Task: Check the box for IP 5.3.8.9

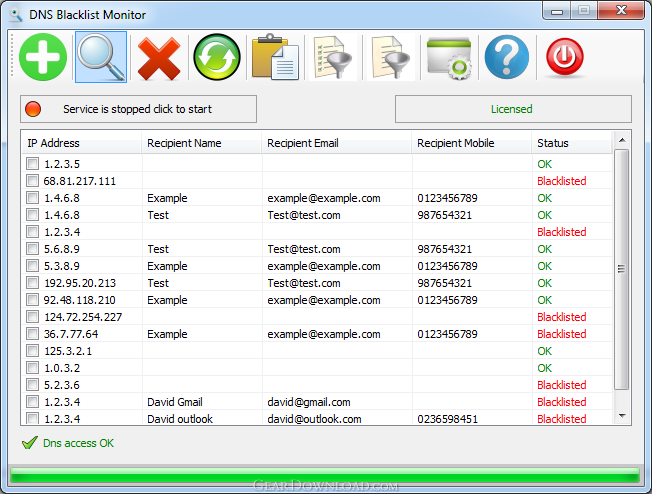Action: click(x=32, y=266)
